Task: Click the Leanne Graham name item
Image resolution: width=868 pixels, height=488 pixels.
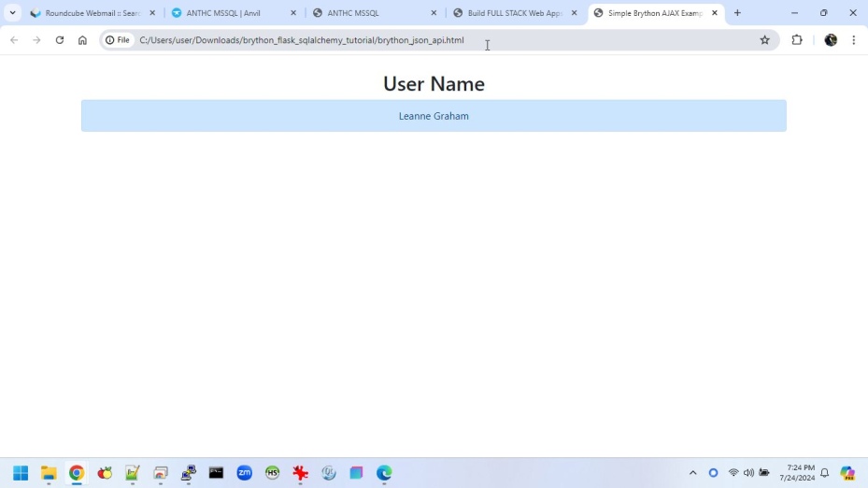Action: pos(434,116)
